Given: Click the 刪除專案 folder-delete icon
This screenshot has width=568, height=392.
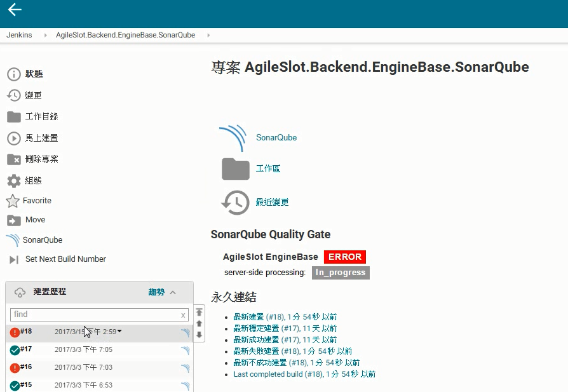Looking at the screenshot, I should click(14, 159).
